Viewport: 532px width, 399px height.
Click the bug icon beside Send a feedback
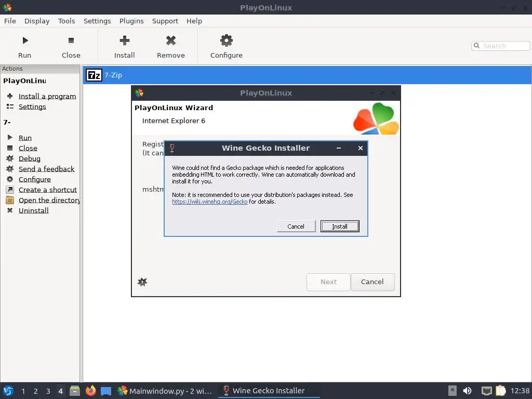(10, 169)
